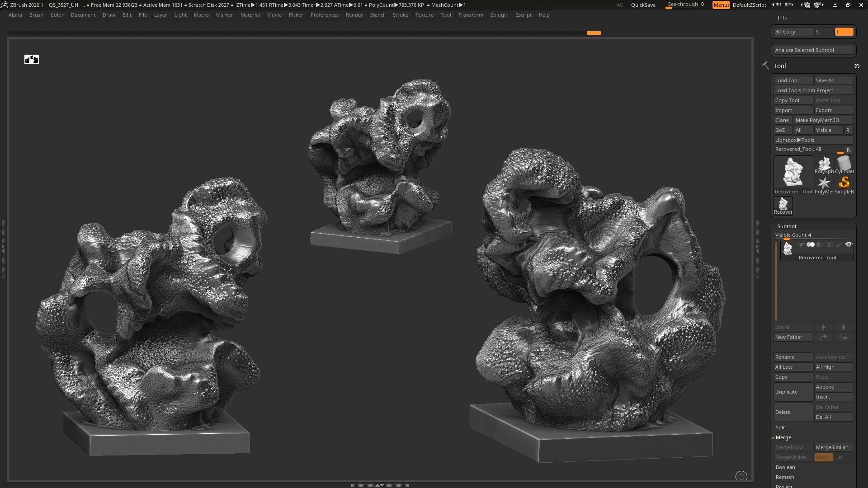
Task: Open the Preferences menu
Action: (324, 15)
